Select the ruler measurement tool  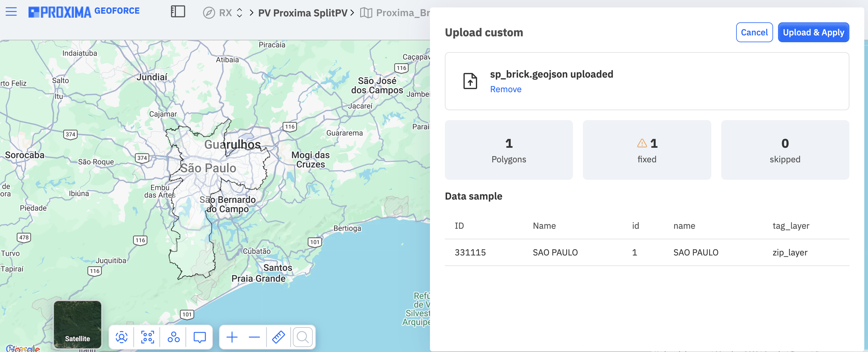[x=279, y=337]
